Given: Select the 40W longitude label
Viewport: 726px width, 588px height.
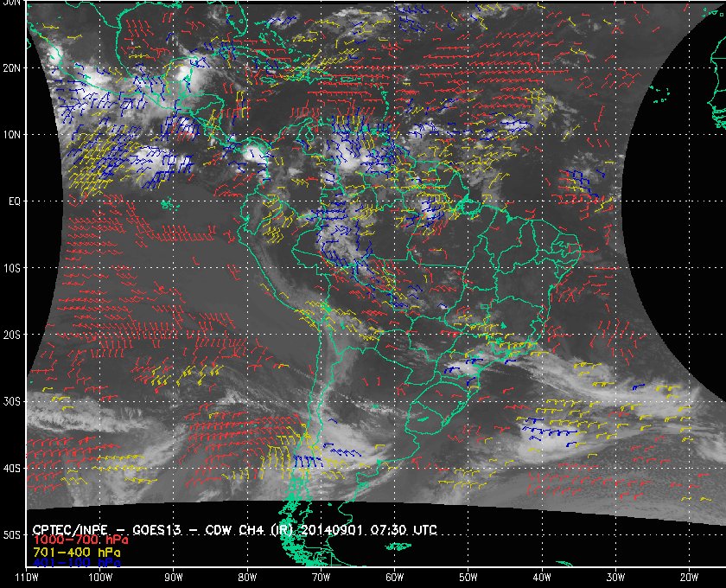Looking at the screenshot, I should pos(542,578).
